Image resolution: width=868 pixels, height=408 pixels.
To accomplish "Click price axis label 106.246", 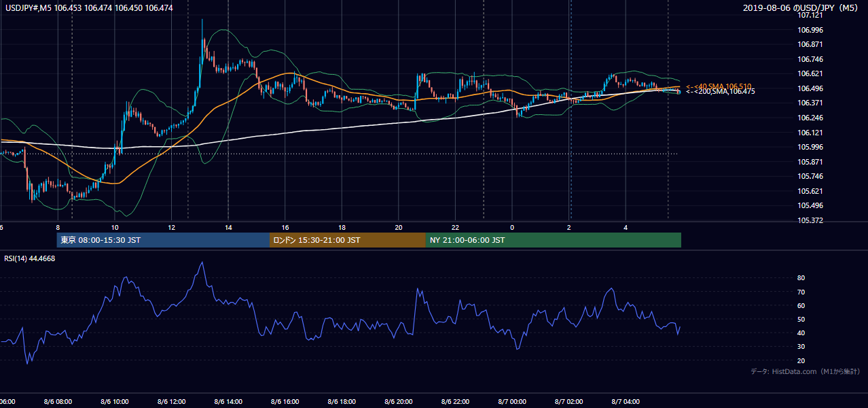I will point(811,118).
